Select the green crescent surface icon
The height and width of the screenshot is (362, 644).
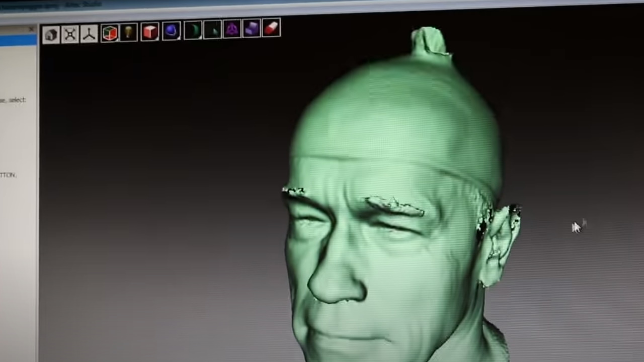point(193,31)
